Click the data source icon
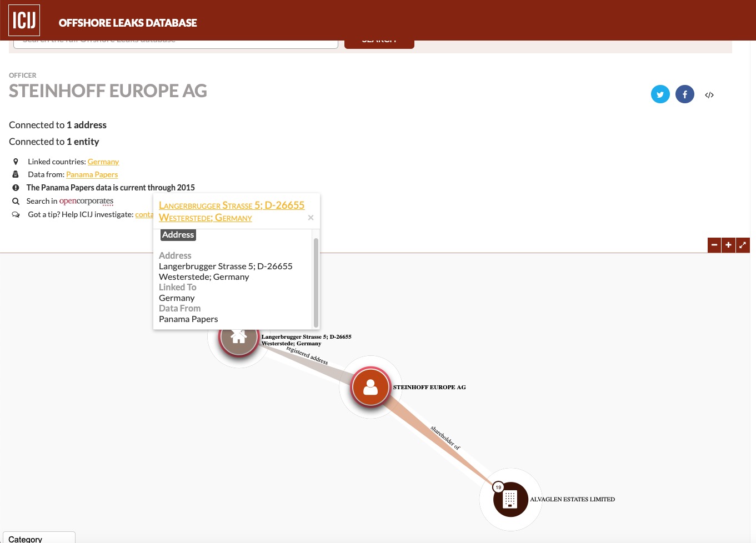This screenshot has height=543, width=756. point(16,174)
